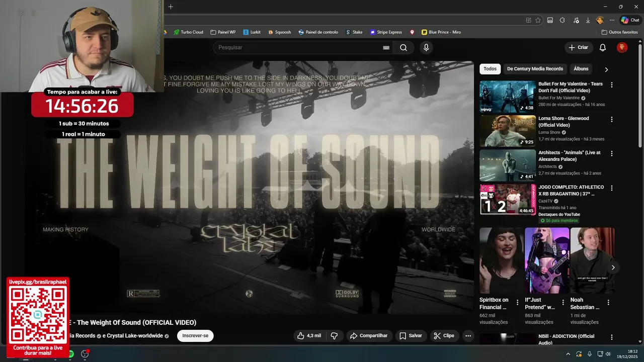Open Lurkit bookmark
The height and width of the screenshot is (362, 644).
pos(252,32)
